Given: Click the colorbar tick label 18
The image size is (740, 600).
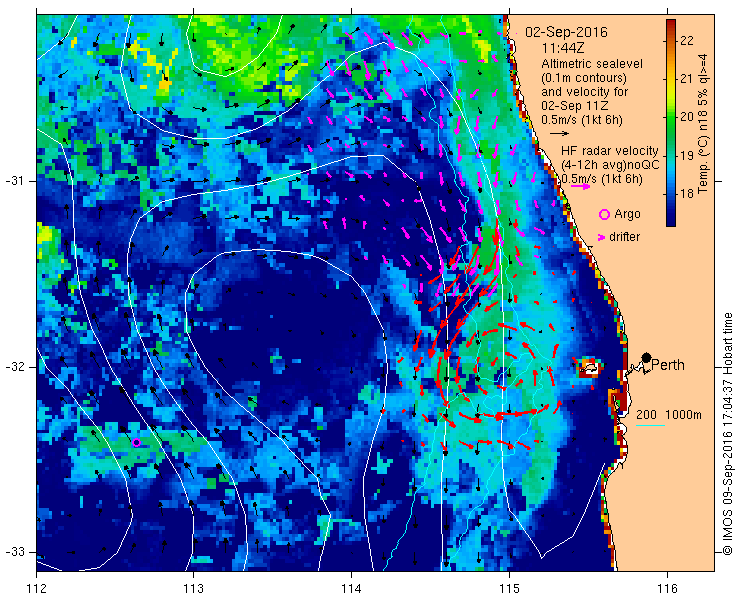Looking at the screenshot, I should tap(687, 193).
